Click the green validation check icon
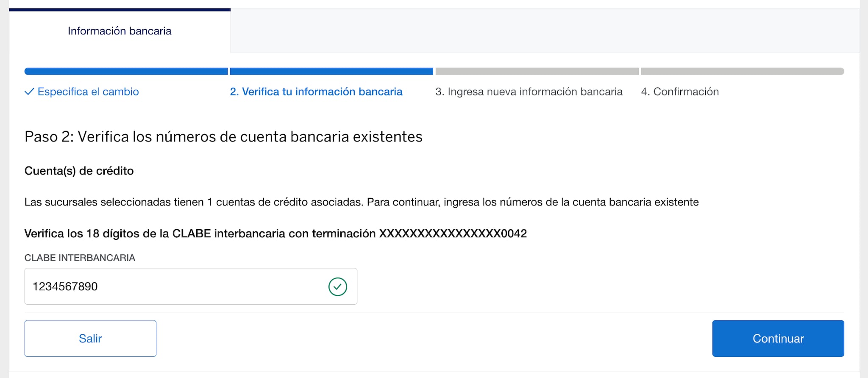This screenshot has width=868, height=378. point(337,286)
